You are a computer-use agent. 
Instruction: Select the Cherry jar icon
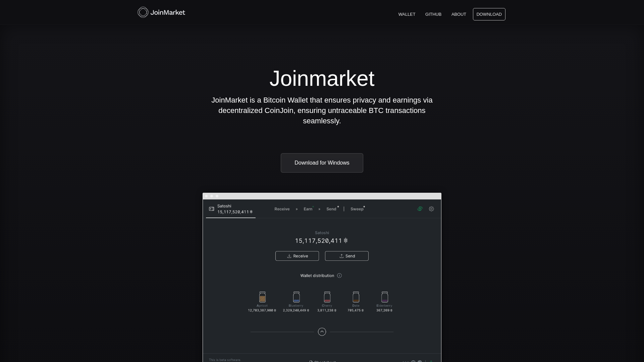327,297
